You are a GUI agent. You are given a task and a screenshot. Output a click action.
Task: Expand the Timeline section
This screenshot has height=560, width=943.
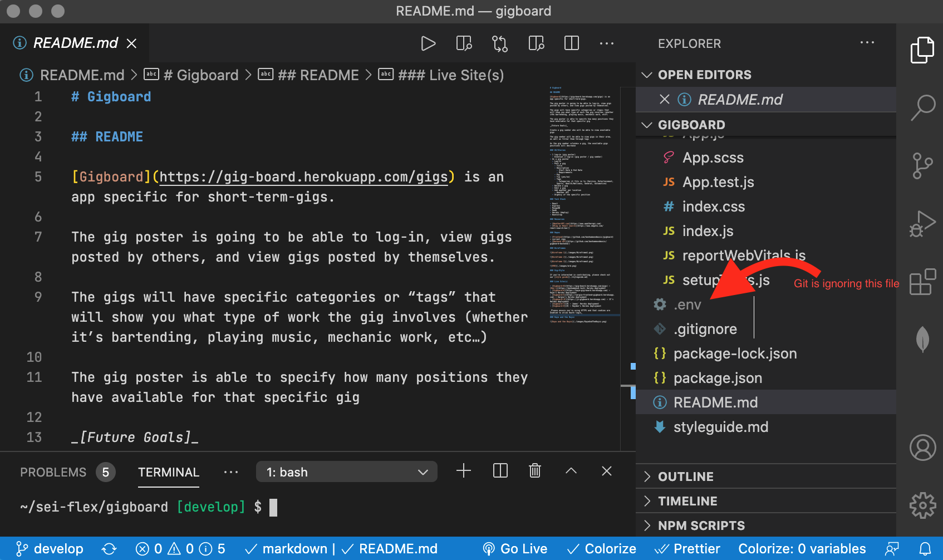coord(766,501)
